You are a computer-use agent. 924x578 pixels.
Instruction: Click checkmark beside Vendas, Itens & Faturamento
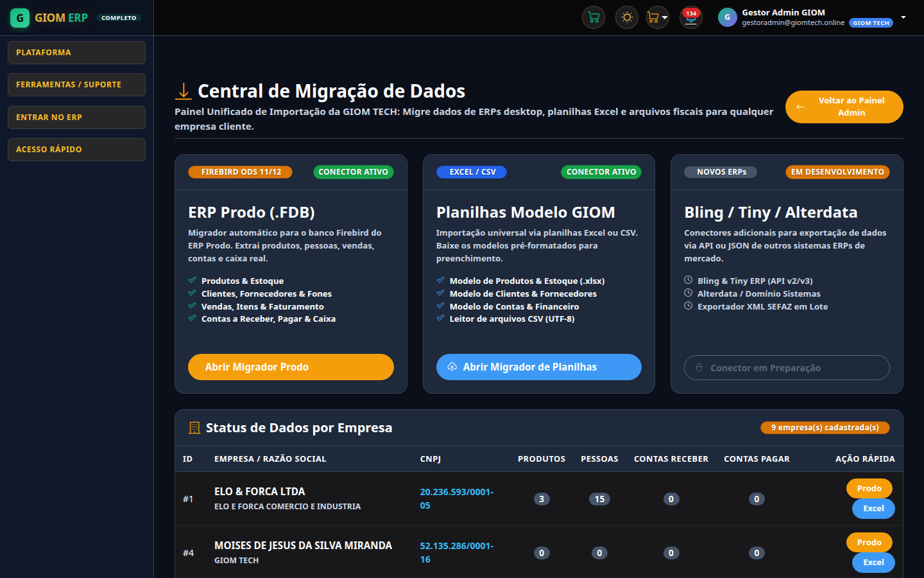[192, 306]
